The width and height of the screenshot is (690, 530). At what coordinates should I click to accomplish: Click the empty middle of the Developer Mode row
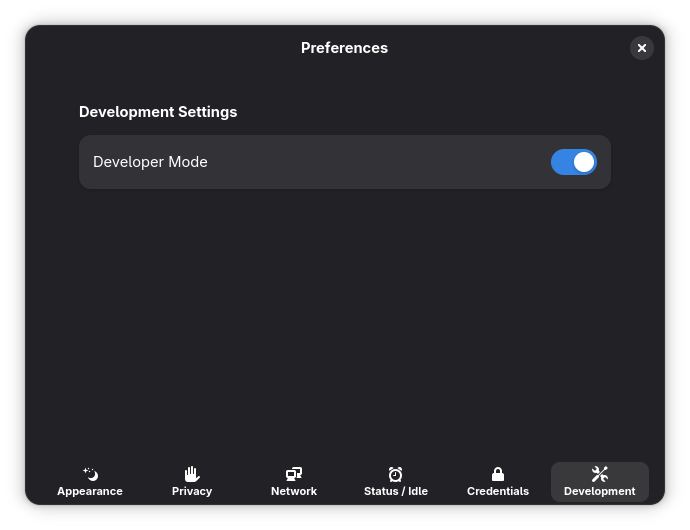(380, 162)
